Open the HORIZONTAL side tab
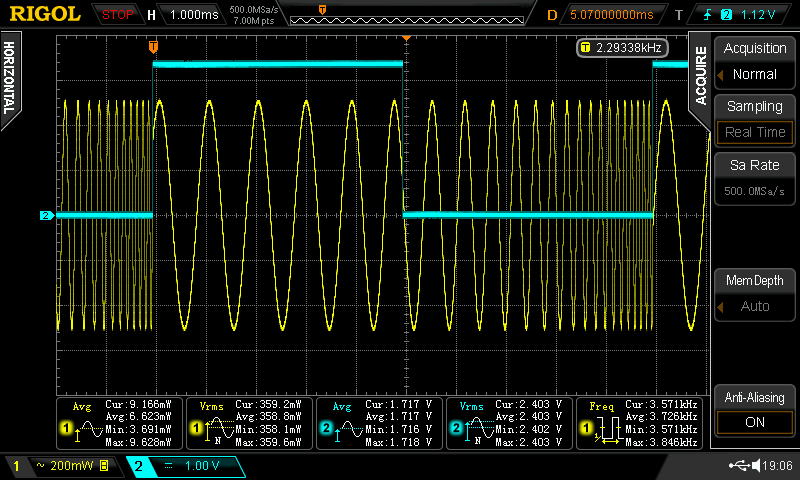 9,78
